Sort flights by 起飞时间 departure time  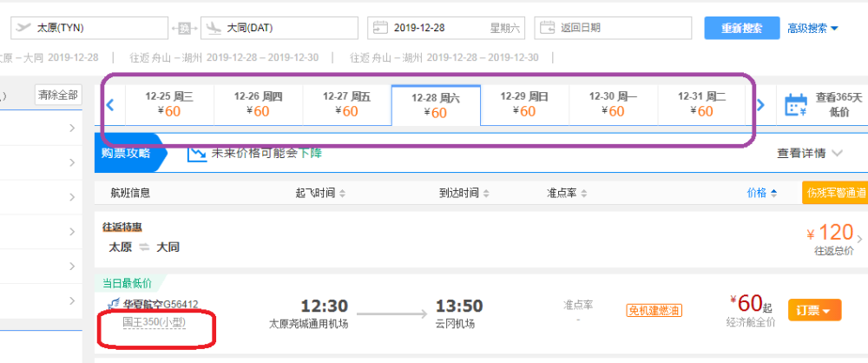(x=320, y=193)
